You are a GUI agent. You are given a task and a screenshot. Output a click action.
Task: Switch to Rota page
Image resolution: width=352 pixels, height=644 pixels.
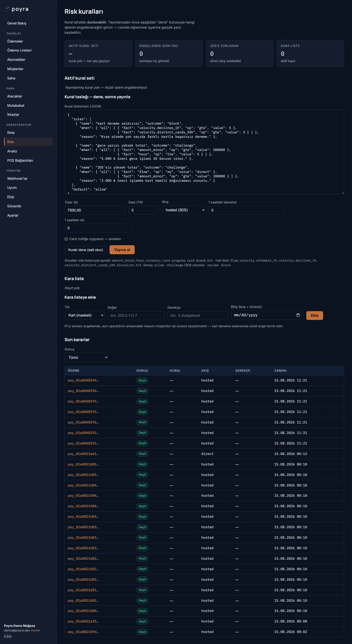(x=28, y=133)
